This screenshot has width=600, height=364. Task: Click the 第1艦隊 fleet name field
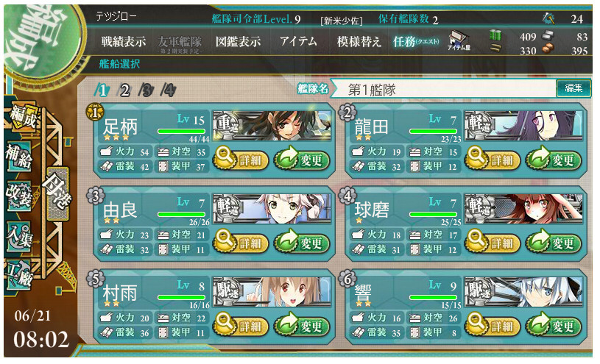[x=445, y=89]
